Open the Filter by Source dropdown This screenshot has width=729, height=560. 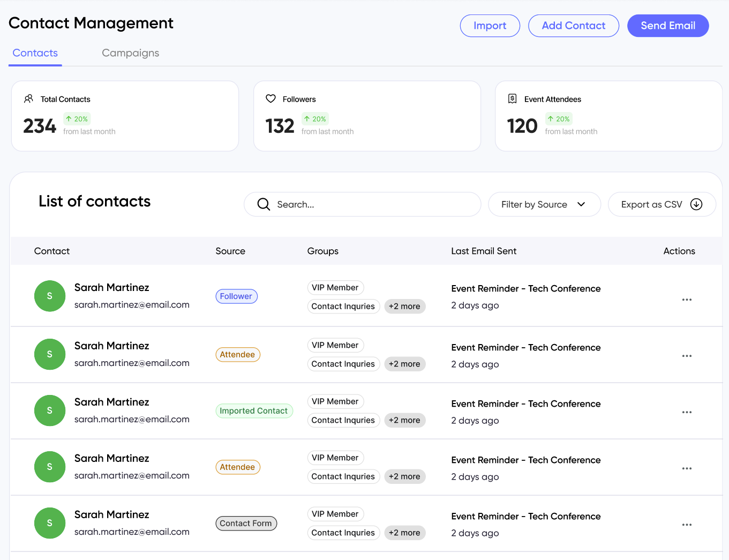point(544,204)
